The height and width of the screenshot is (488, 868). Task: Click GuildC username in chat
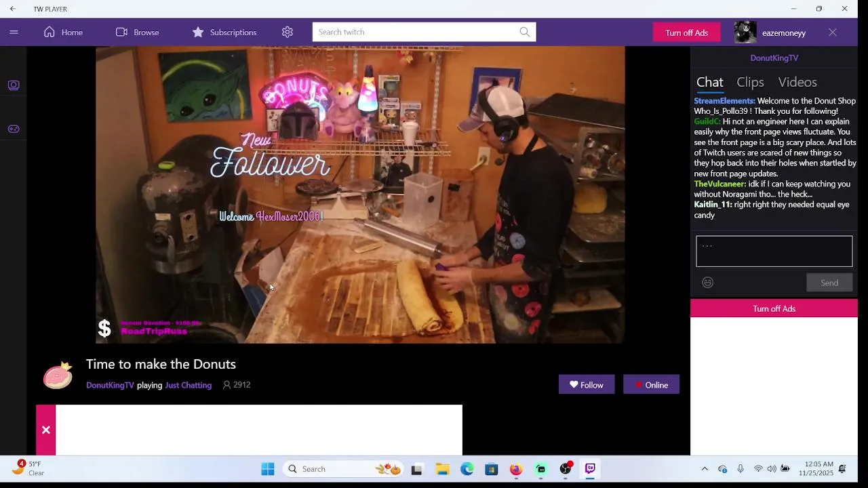click(x=707, y=122)
